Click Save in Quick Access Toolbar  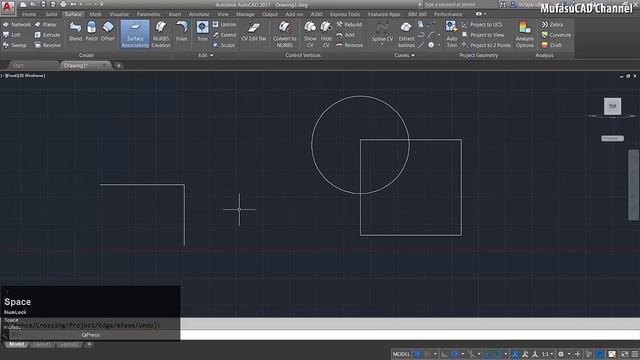pos(43,4)
